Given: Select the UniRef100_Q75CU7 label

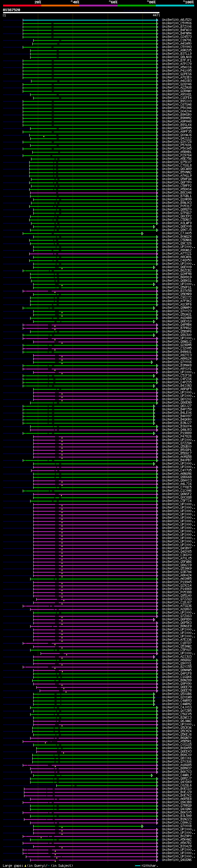Looking at the screenshot, I should click(x=177, y=162).
